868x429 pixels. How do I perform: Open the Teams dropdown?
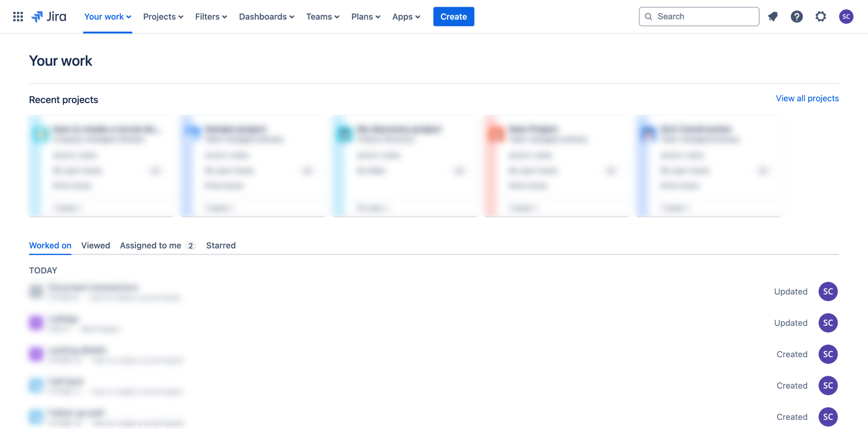(x=322, y=17)
